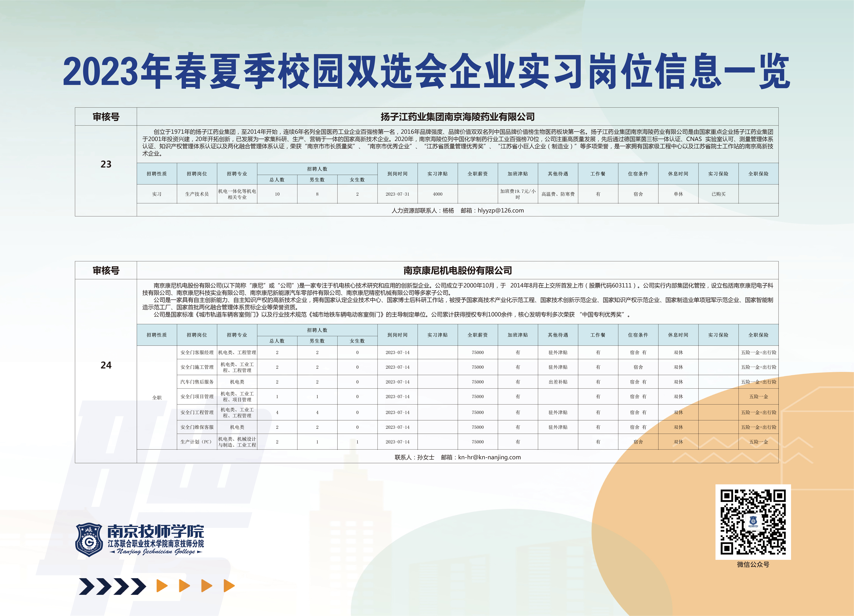Click 安全门客服经理 position cell
This screenshot has height=616, width=854.
(197, 353)
